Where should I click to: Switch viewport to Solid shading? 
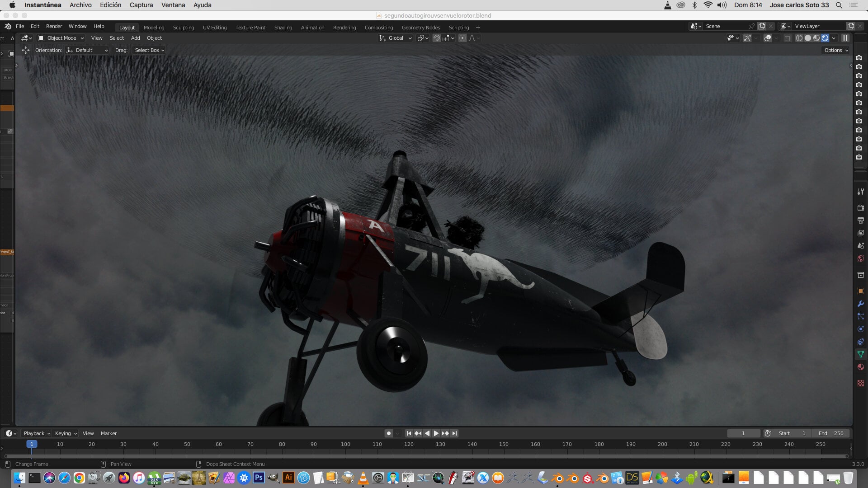pyautogui.click(x=807, y=38)
